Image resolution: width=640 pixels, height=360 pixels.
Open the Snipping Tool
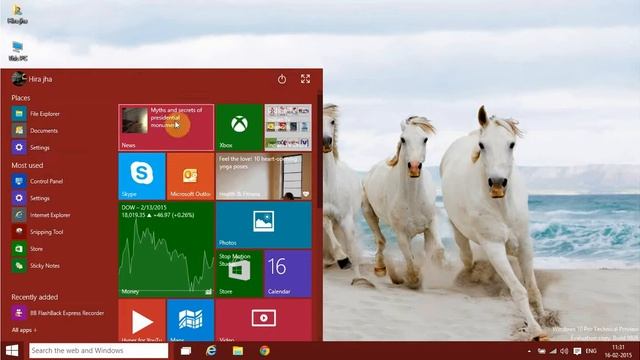tap(38, 231)
